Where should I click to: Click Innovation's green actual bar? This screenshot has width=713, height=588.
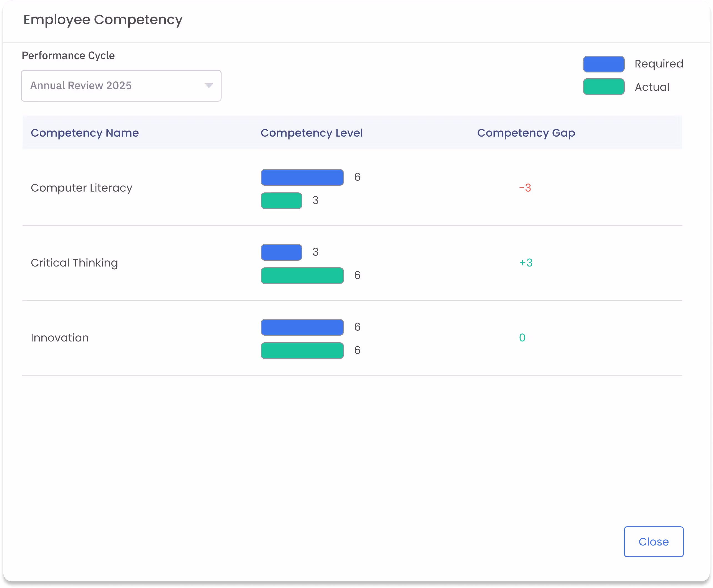(x=302, y=351)
